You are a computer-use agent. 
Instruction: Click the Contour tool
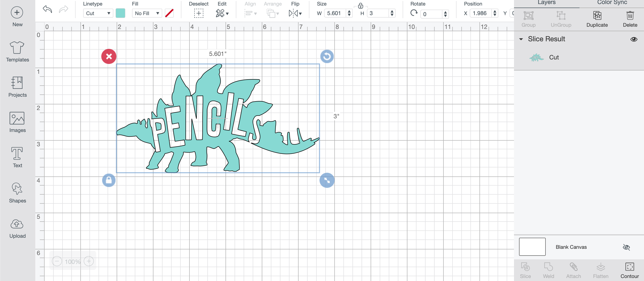(629, 271)
